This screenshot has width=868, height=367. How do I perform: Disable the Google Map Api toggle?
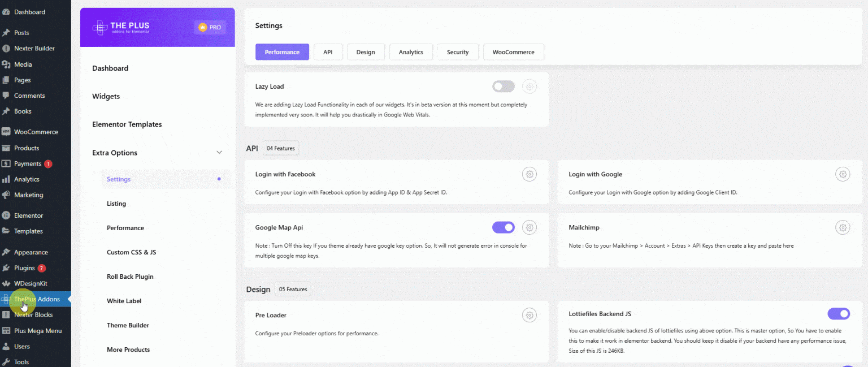[503, 227]
